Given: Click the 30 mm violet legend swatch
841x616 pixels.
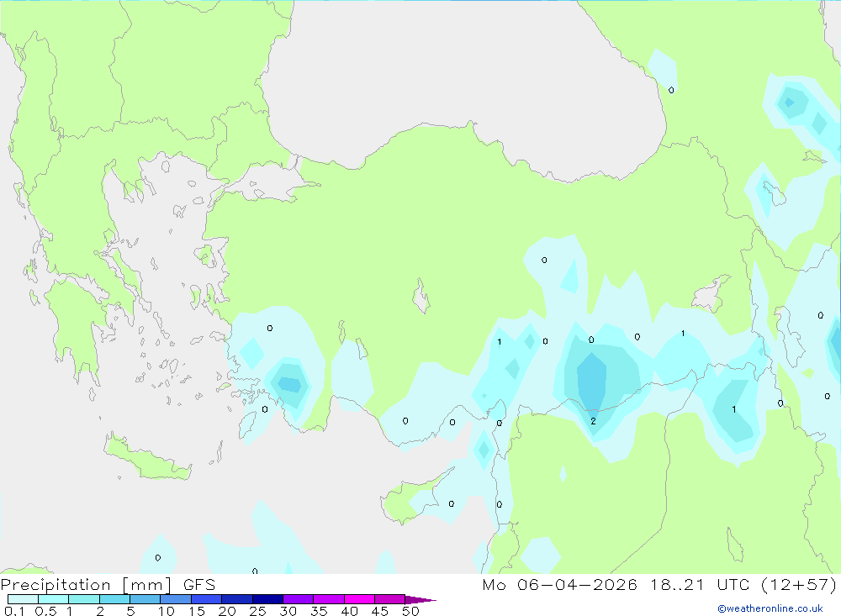Looking at the screenshot, I should point(299,599).
